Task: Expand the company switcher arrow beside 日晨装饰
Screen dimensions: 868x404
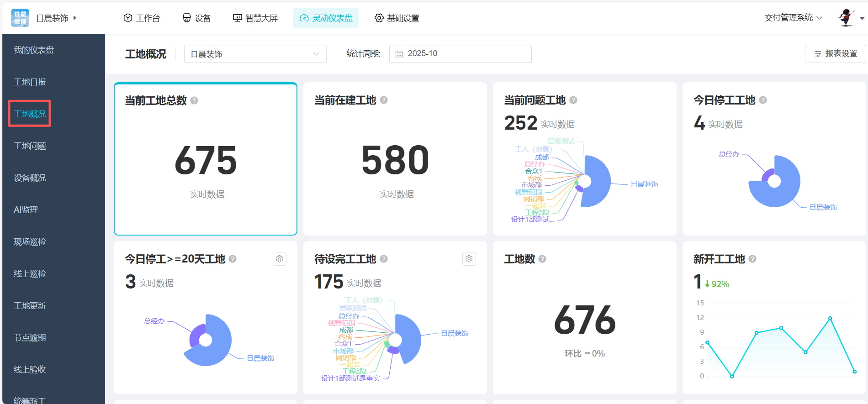Action: pos(75,18)
